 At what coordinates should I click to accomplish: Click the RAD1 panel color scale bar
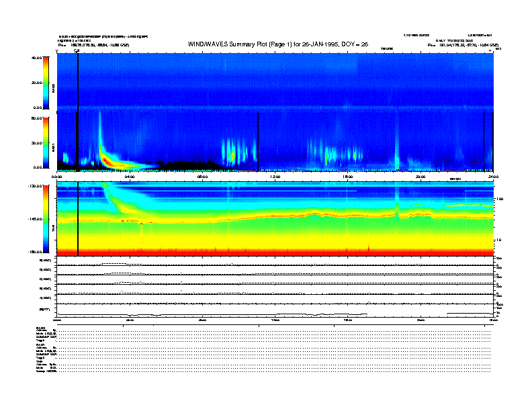[46, 143]
